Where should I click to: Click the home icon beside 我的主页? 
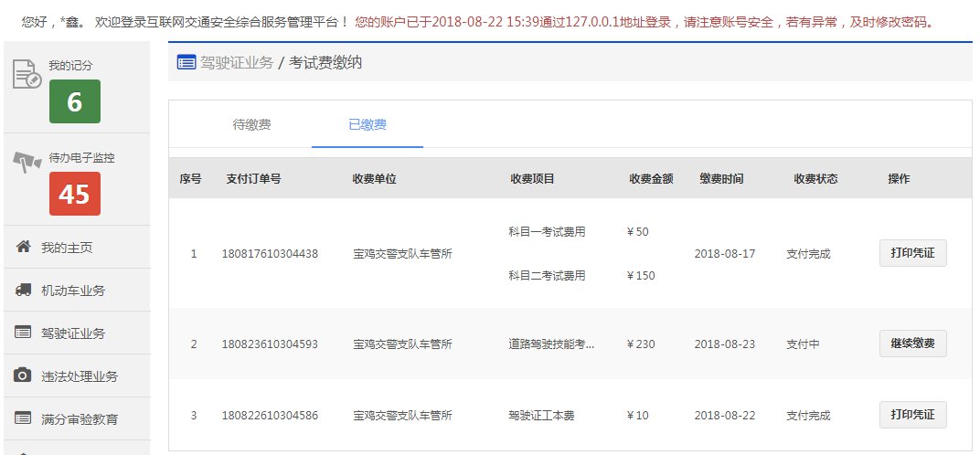coord(24,248)
